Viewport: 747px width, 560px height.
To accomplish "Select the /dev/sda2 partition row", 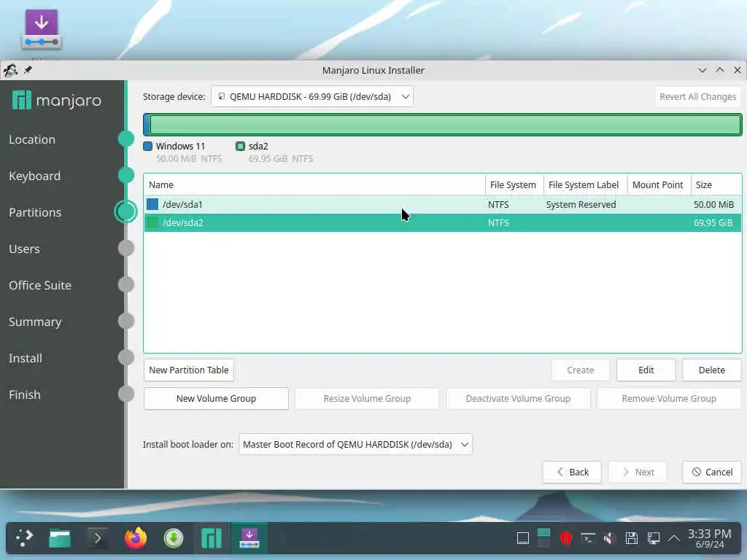I will pyautogui.click(x=443, y=222).
